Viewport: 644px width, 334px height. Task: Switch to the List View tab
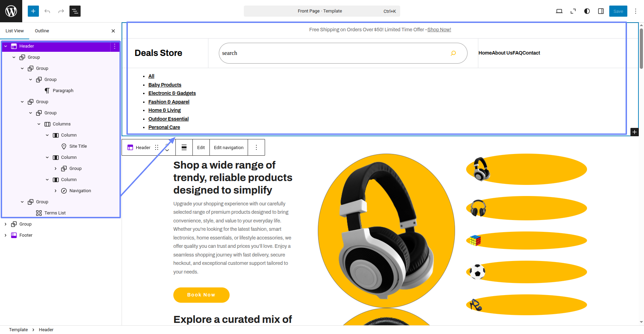(x=15, y=31)
